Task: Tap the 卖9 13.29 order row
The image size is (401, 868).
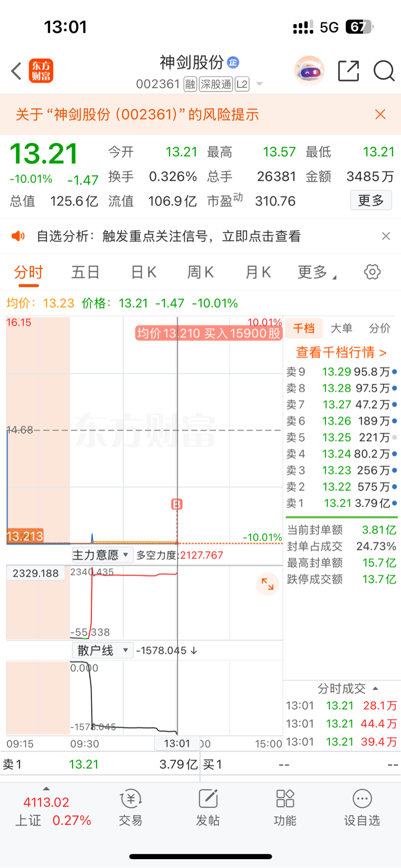Action: [341, 372]
